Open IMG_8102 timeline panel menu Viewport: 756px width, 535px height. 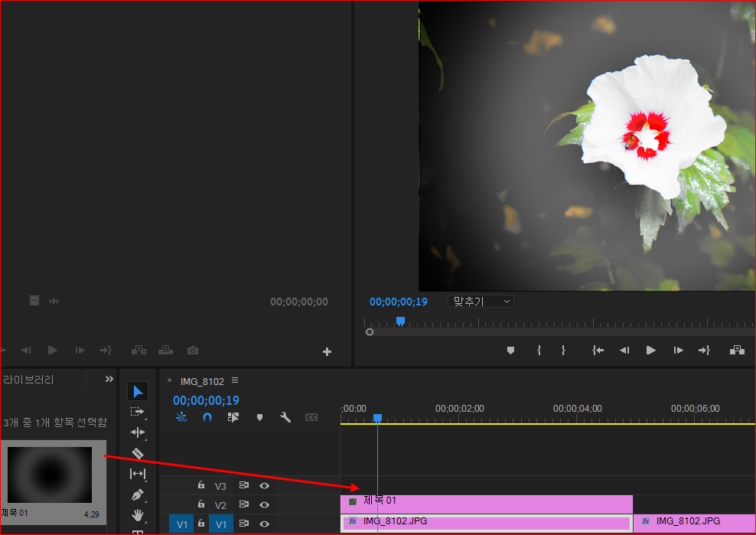(x=235, y=380)
